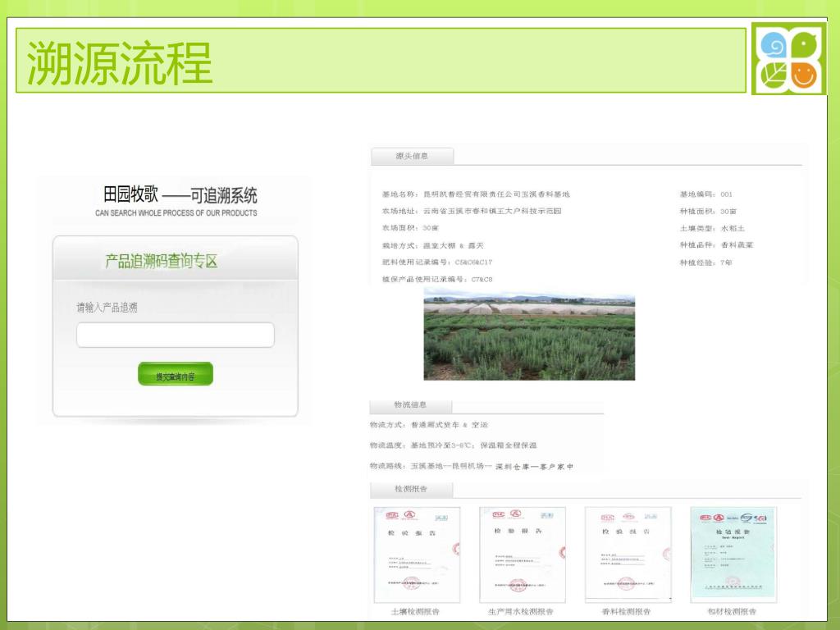840x630 pixels.
Task: Open the 香料检测报告 thumbnail
Action: 628,555
